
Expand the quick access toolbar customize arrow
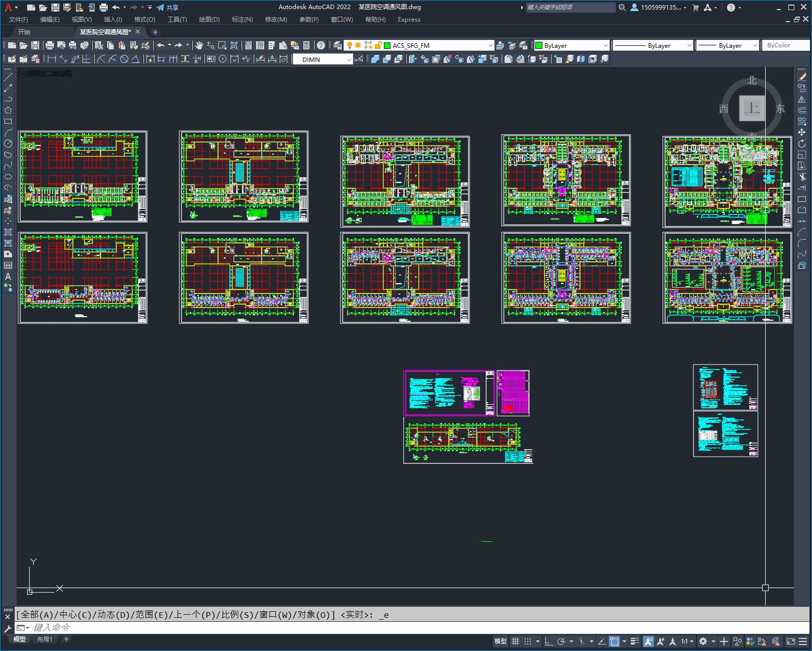coord(150,8)
